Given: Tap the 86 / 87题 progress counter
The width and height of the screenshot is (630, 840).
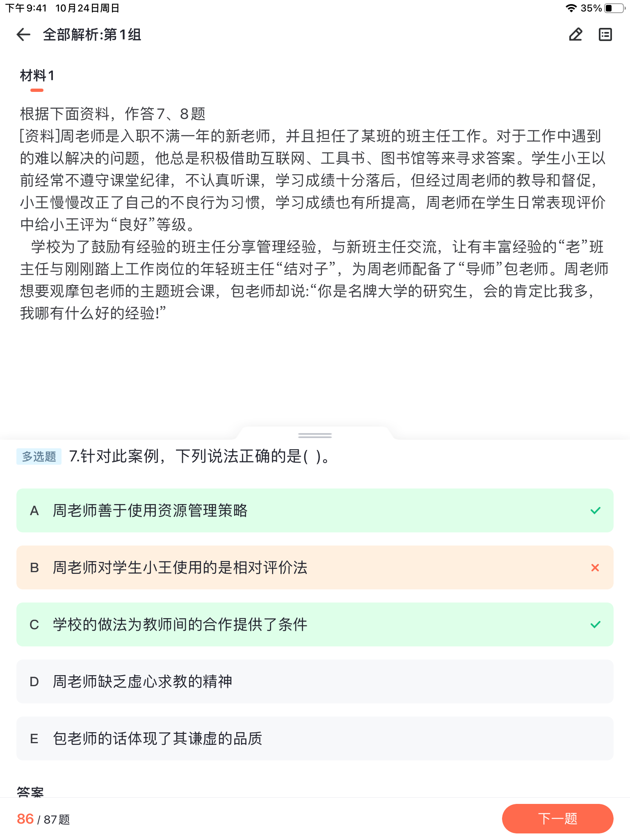Looking at the screenshot, I should pos(43,819).
